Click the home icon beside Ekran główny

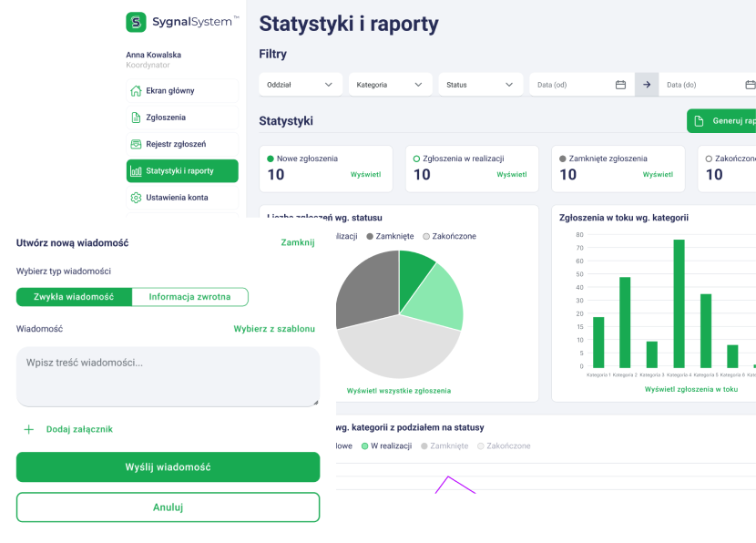[x=136, y=91]
